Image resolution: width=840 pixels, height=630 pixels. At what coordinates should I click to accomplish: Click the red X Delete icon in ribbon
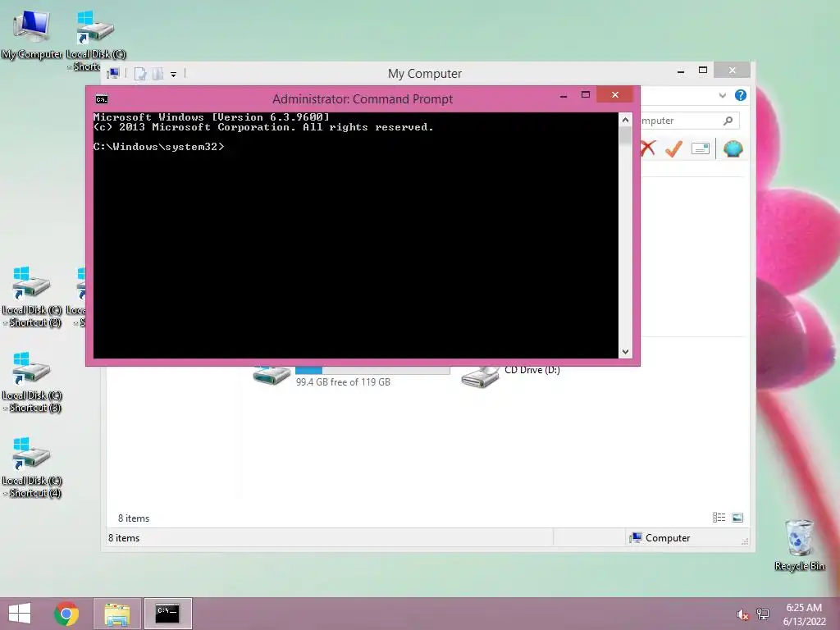coord(647,148)
